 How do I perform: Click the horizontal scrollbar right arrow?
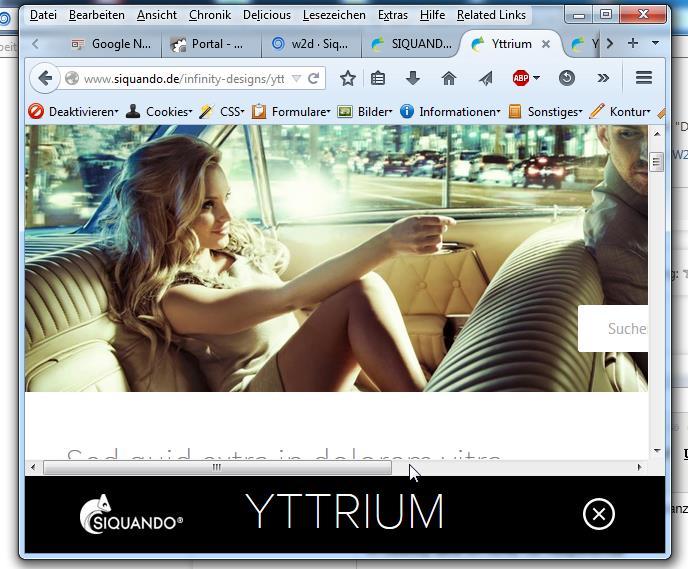point(639,468)
